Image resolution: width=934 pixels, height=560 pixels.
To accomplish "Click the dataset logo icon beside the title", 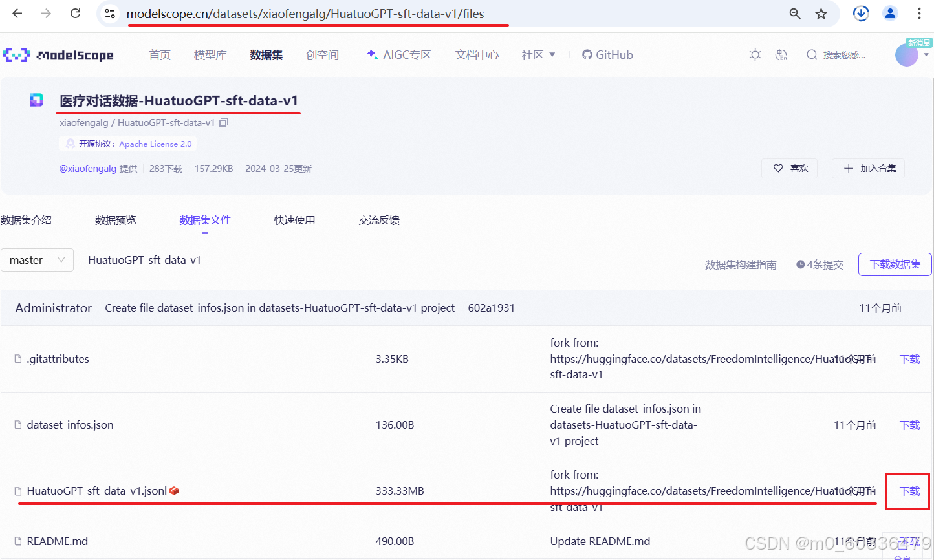I will (36, 100).
